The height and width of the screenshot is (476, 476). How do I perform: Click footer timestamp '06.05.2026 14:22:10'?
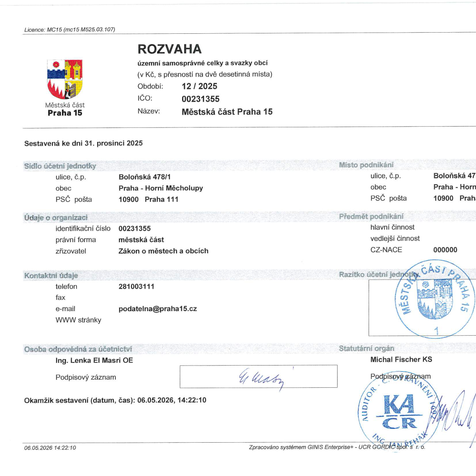tap(50, 448)
